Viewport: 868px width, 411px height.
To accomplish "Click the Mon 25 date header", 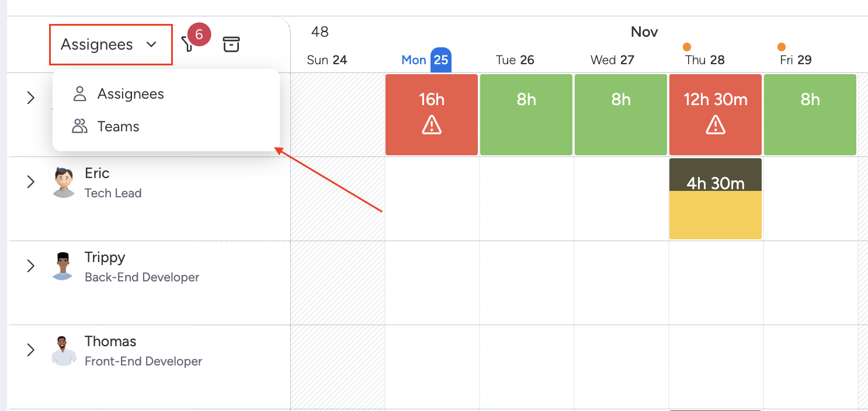I will click(426, 60).
